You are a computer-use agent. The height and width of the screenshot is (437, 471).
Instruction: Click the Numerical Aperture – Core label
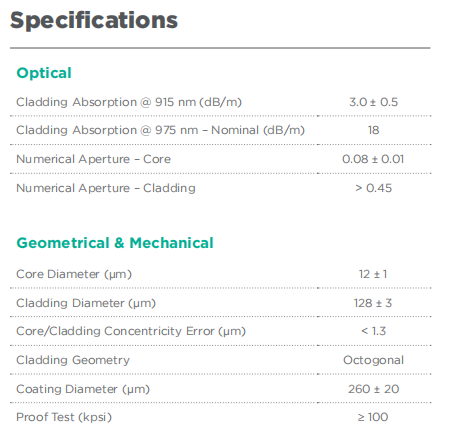coord(93,159)
